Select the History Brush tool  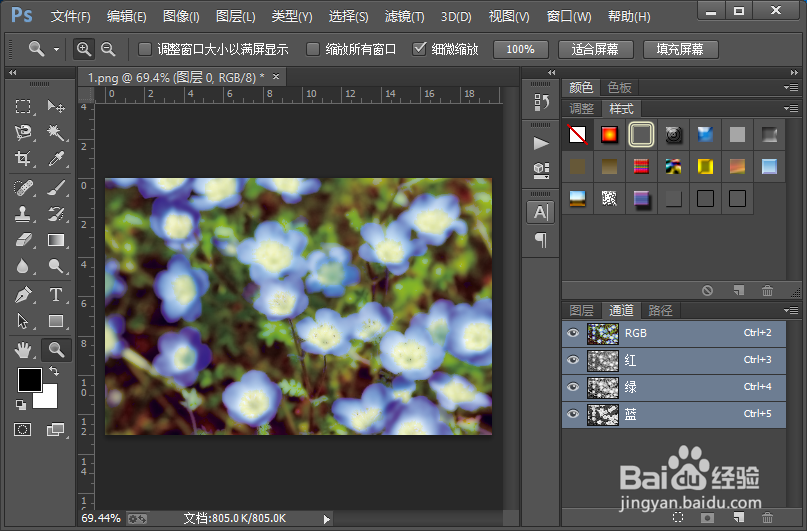pos(56,214)
